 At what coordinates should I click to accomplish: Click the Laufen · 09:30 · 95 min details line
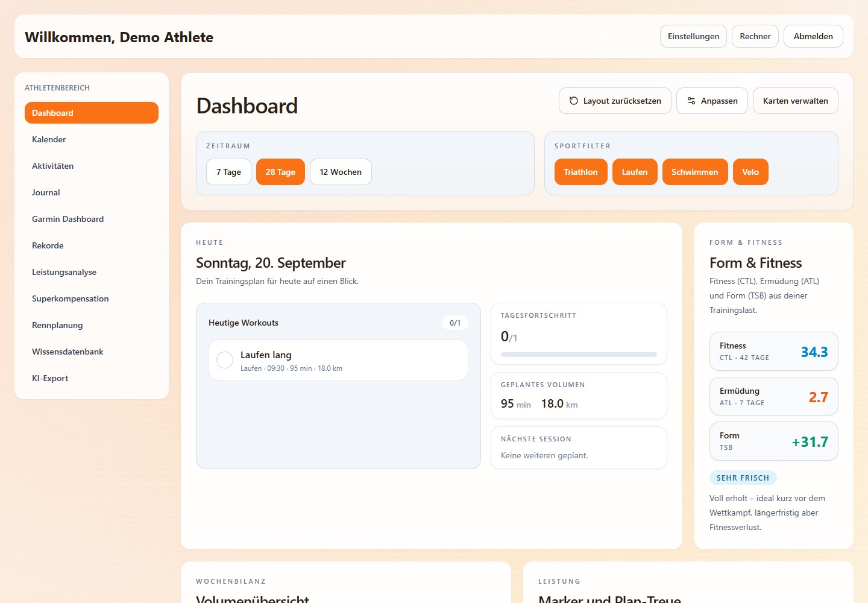point(291,368)
